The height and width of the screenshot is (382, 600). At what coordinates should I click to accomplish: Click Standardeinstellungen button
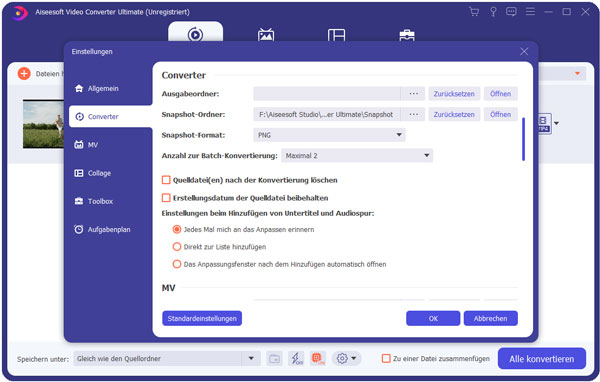click(202, 318)
